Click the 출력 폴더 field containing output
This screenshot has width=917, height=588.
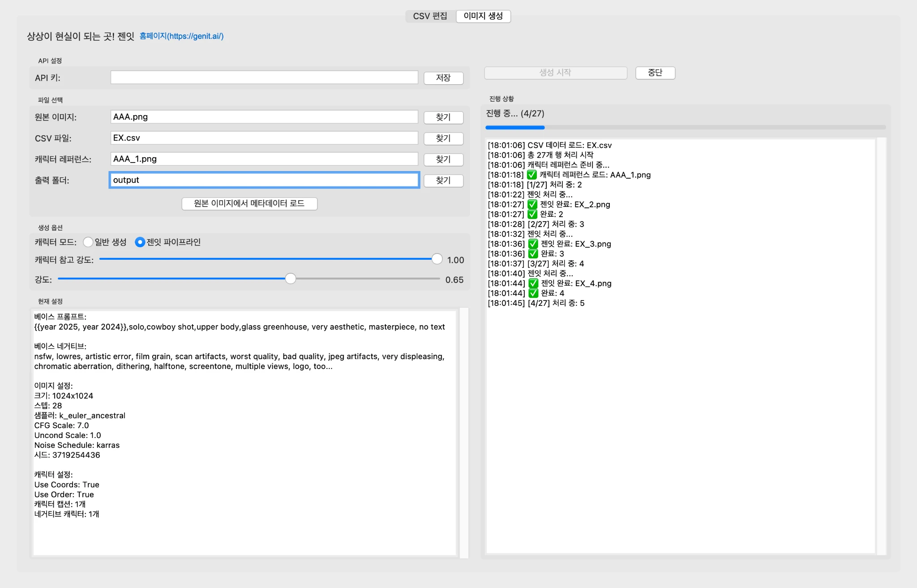pyautogui.click(x=264, y=180)
